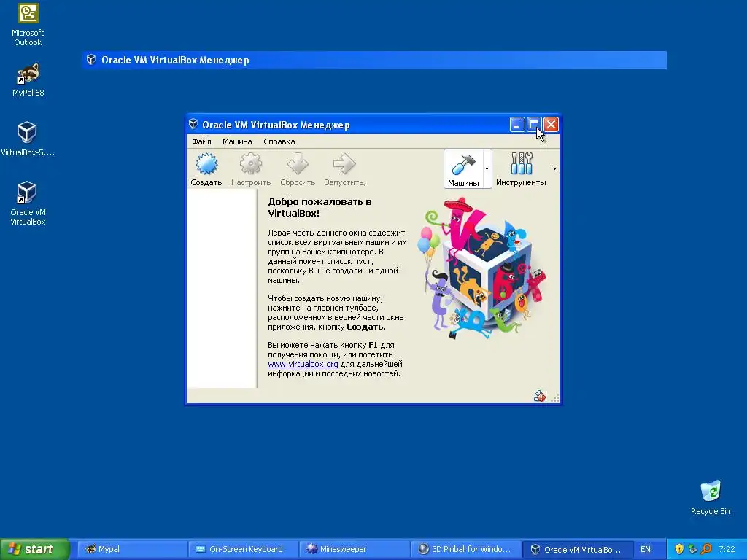This screenshot has width=747, height=560.
Task: Select the Oracle VM VirtualBox desktop shortcut
Action: 28,203
